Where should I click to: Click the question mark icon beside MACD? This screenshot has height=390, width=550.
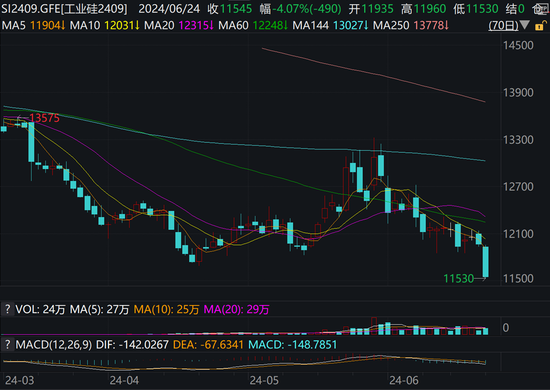[x=7, y=344]
